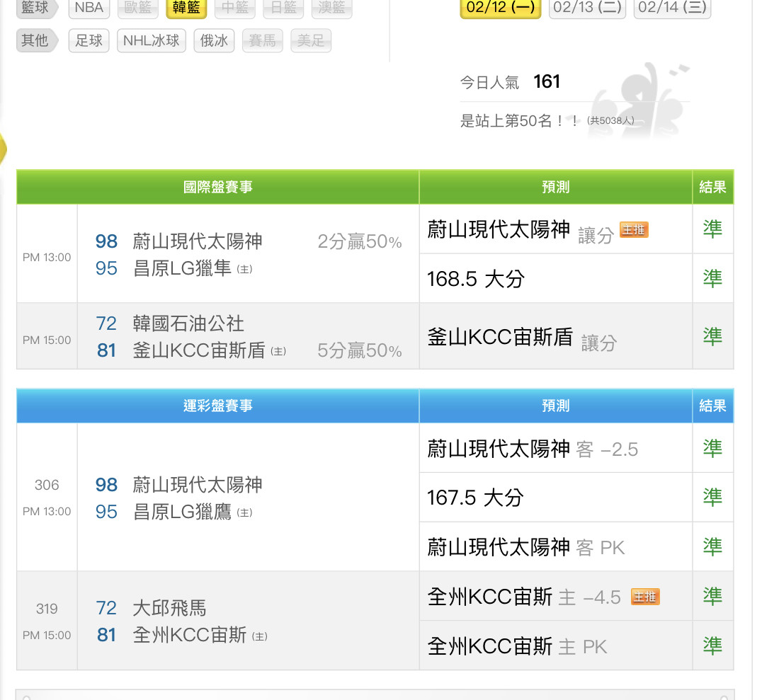The width and height of the screenshot is (762, 700).
Task: Click 準 result for 168.5 大分
Action: click(x=712, y=278)
